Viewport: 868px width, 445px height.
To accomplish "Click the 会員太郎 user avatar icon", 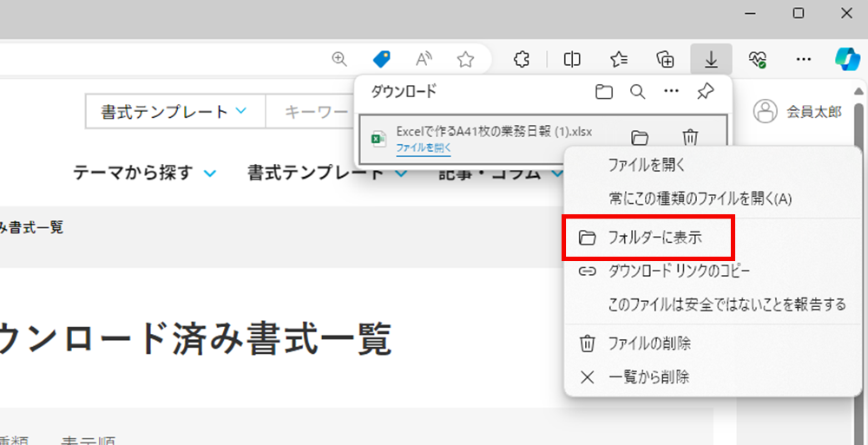I will (765, 111).
